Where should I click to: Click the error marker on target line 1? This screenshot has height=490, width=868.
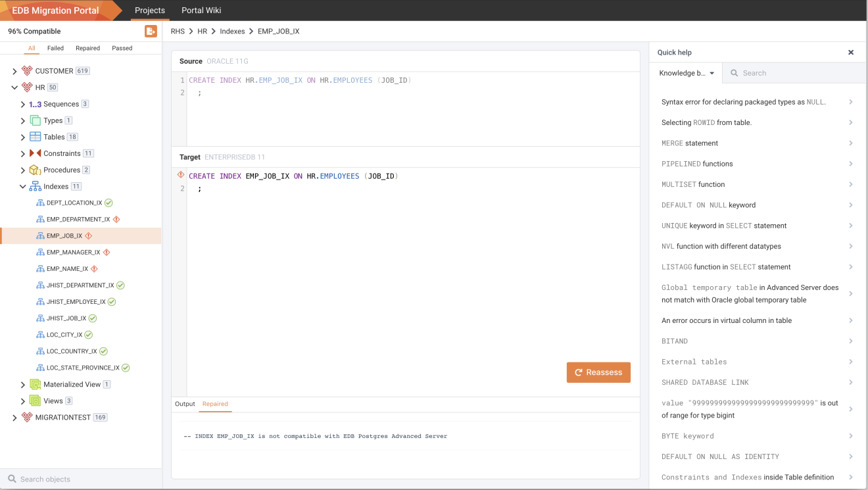coord(181,175)
